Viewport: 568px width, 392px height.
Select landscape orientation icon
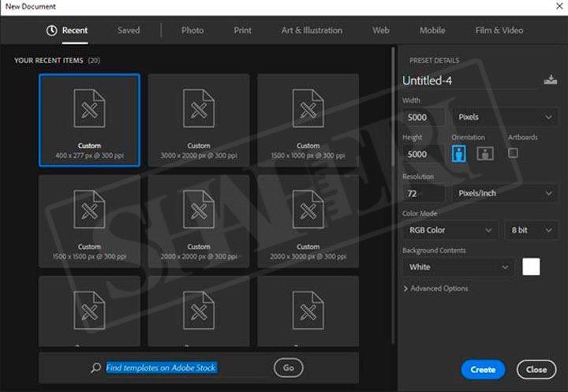(485, 154)
